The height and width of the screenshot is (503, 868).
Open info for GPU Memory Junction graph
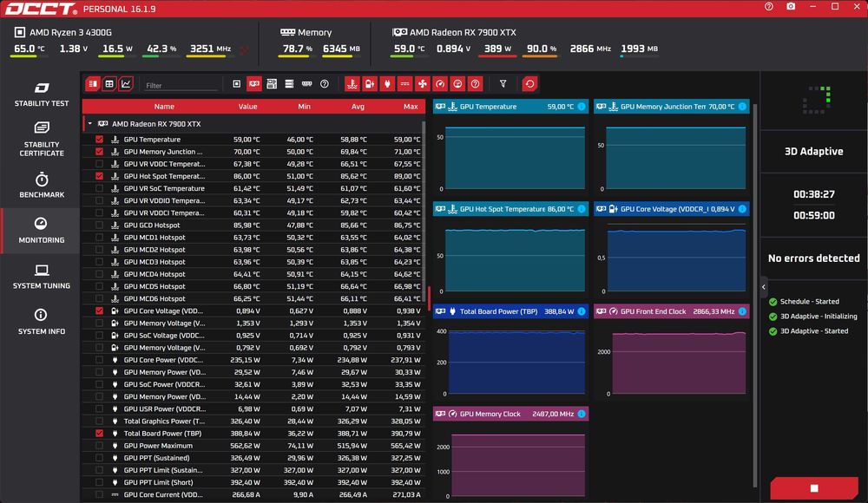[x=742, y=107]
